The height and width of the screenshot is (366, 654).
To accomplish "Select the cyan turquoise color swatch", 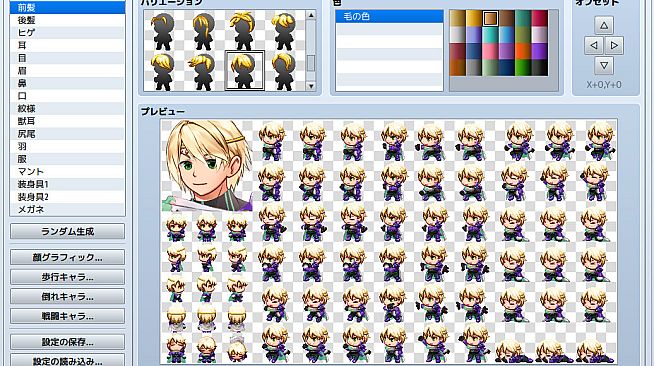I will coord(490,35).
